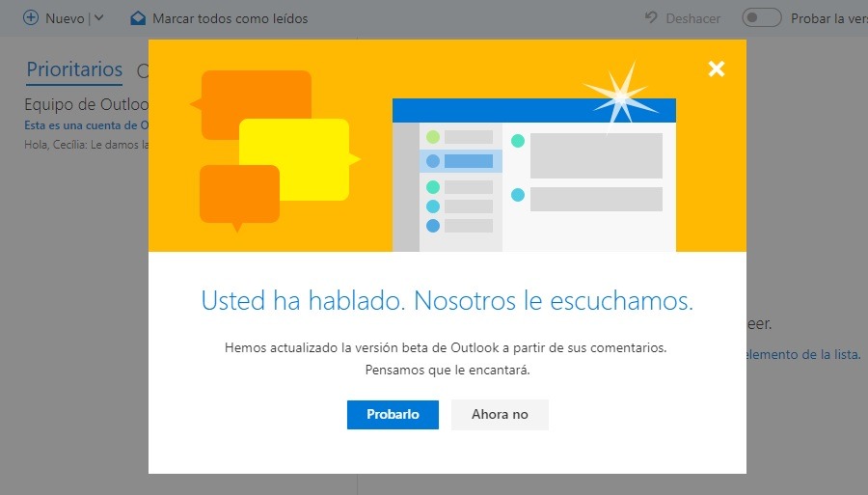The height and width of the screenshot is (495, 868).
Task: Click the Usted ha hablado dialog heading
Action: 447,301
